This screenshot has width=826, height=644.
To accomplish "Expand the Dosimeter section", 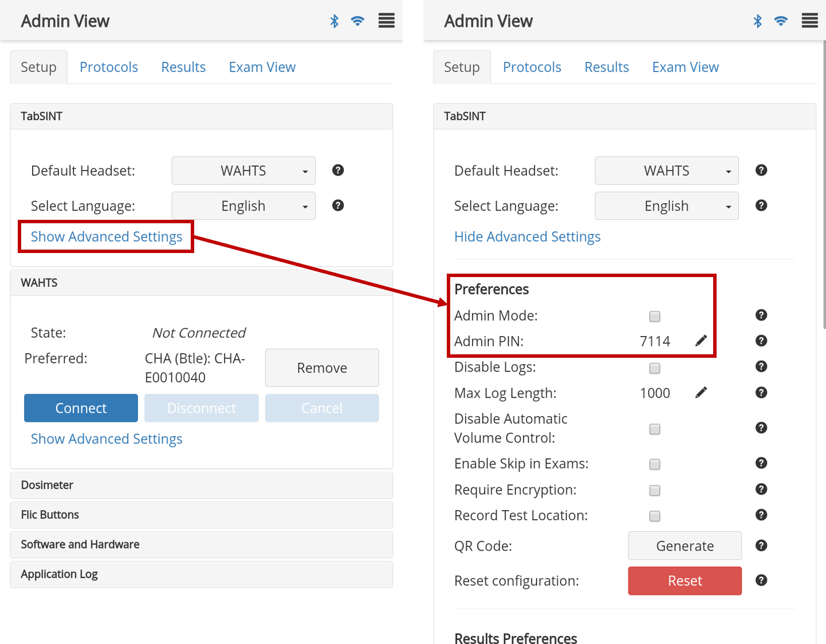I will (x=201, y=485).
